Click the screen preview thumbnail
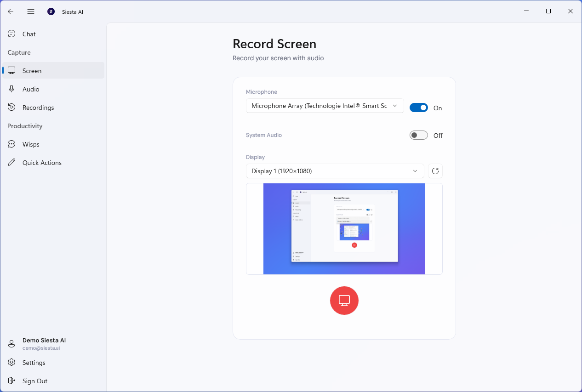The image size is (582, 392). coord(344,229)
